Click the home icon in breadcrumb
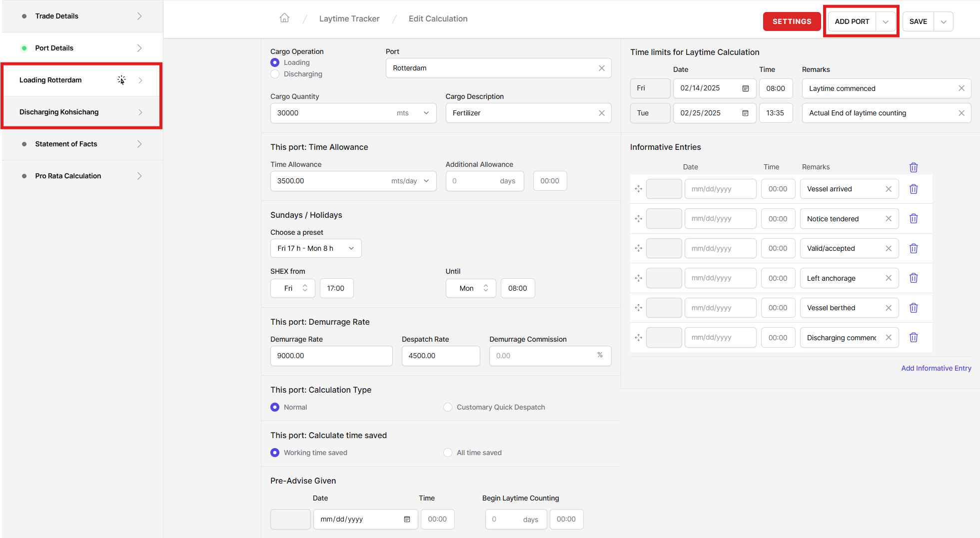 [284, 18]
